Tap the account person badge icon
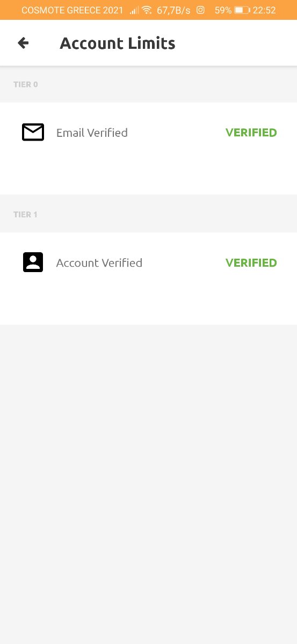Image resolution: width=297 pixels, height=644 pixels. (33, 262)
